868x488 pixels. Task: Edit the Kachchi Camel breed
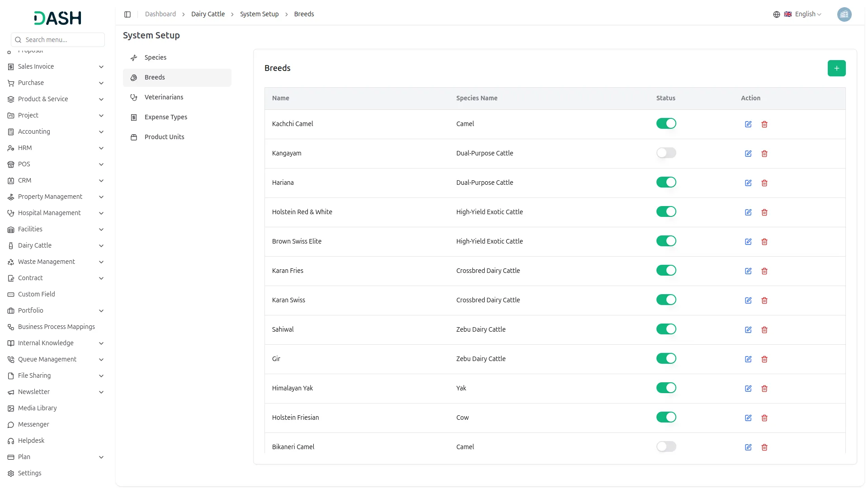tap(748, 124)
